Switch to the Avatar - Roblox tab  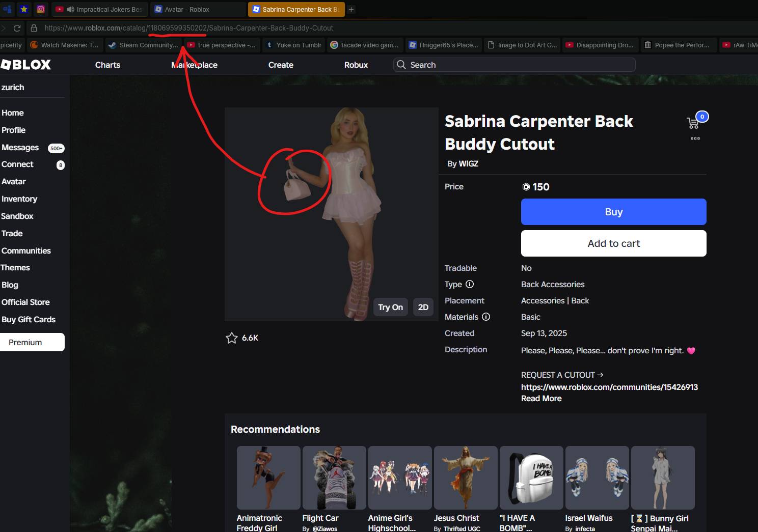(198, 9)
